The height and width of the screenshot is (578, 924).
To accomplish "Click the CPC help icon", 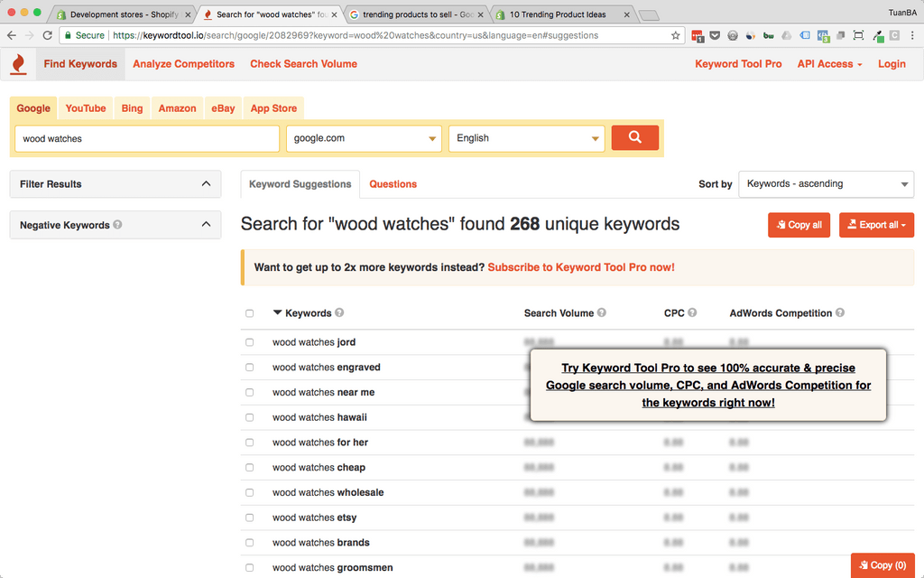I will tap(692, 312).
